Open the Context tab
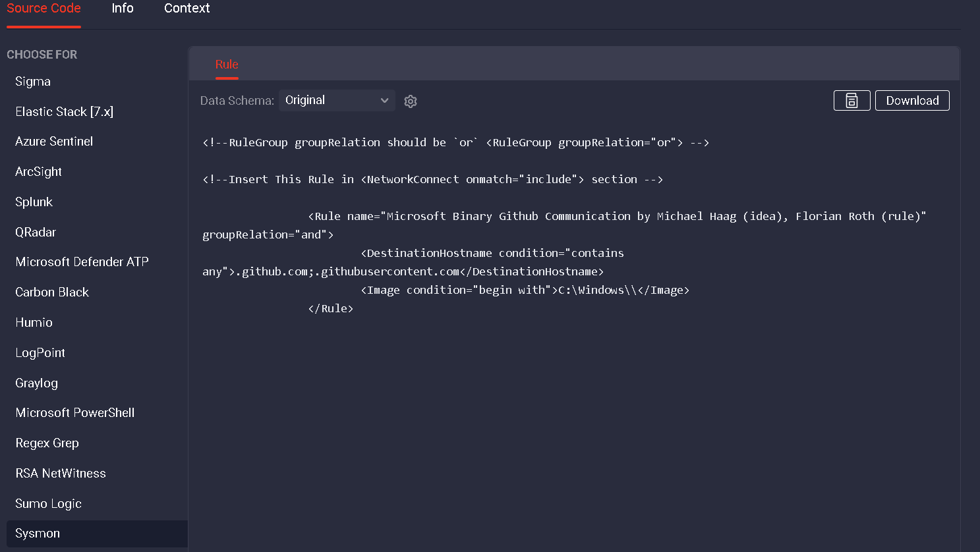The image size is (980, 552). [187, 9]
